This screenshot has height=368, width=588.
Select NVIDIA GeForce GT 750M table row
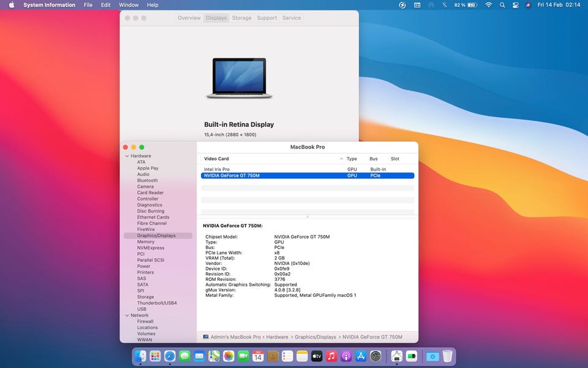[x=307, y=175]
